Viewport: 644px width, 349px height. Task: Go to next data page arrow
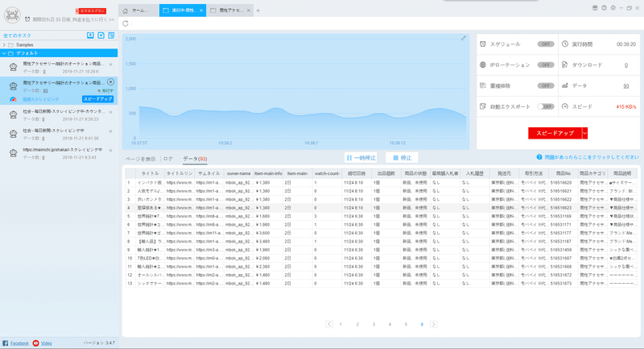pos(434,324)
